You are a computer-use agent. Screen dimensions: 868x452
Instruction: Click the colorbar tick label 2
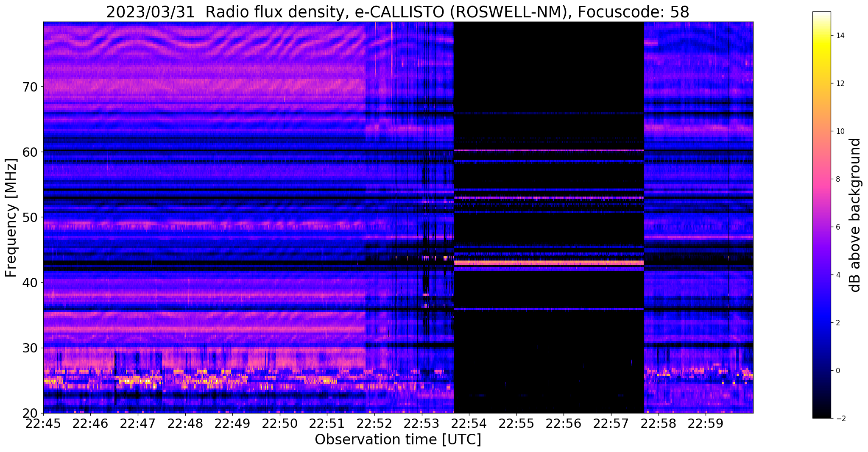837,323
